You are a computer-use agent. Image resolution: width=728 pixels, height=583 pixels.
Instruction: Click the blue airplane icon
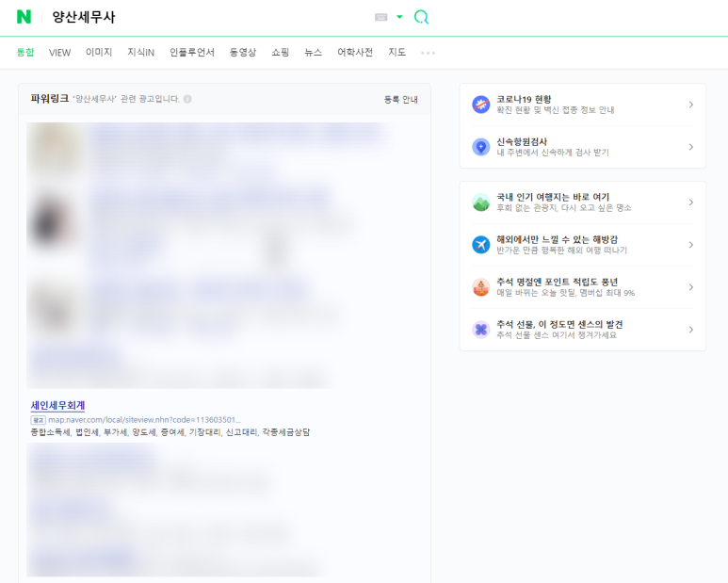point(481,245)
